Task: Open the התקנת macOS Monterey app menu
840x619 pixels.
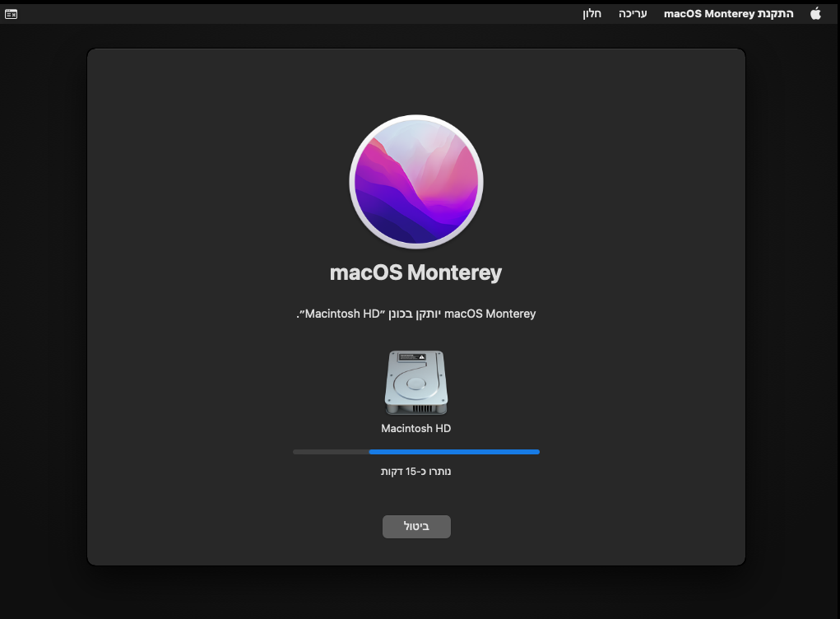Action: pos(729,13)
